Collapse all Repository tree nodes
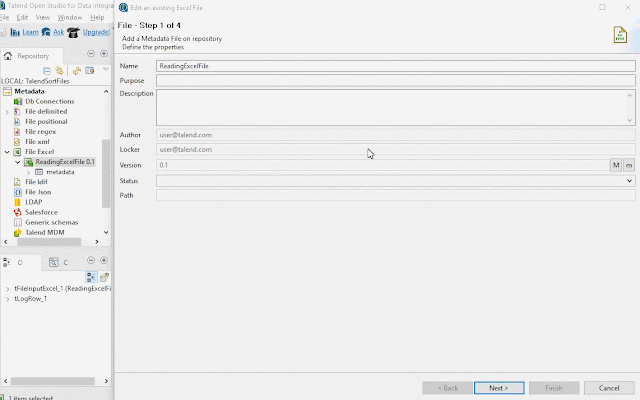 click(47, 71)
